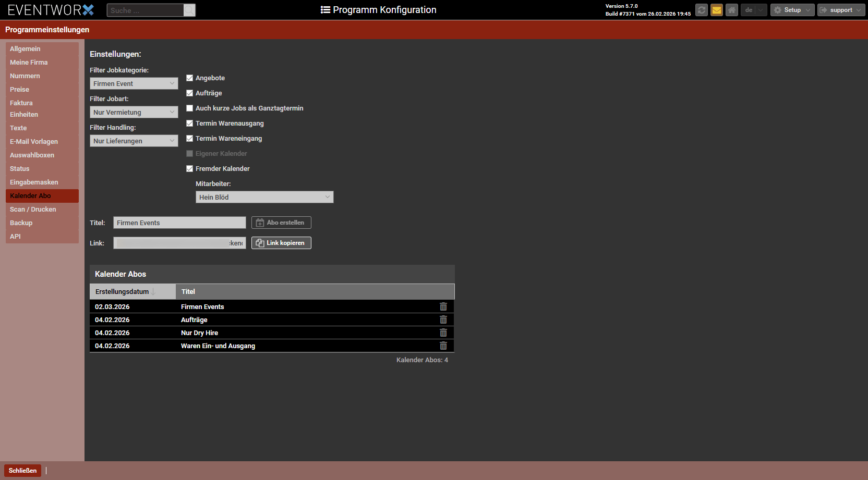Open the Filter Jobkategorie dropdown
Viewport: 868px width, 480px height.
point(134,84)
